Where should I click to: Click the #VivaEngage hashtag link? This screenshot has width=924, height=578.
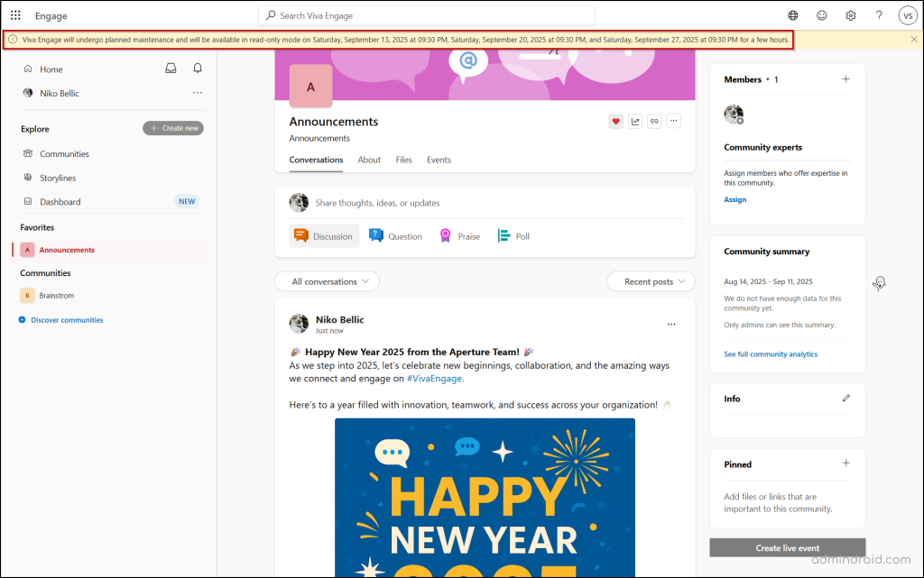(434, 379)
